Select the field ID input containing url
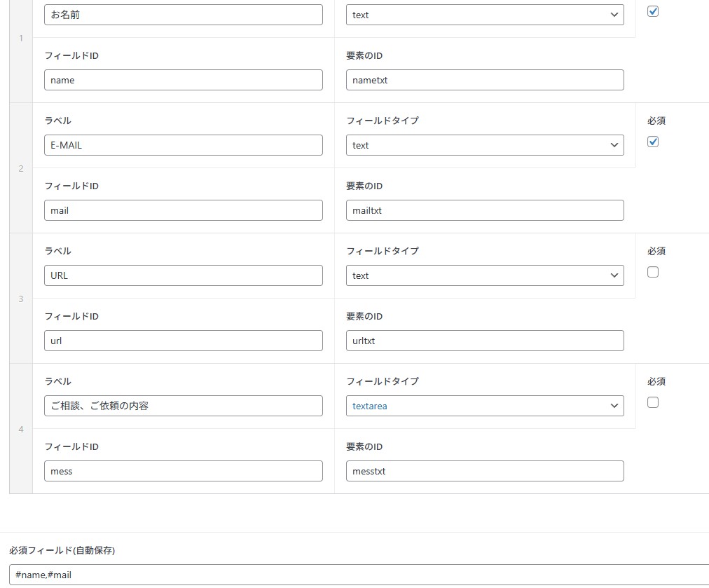Viewport: 709px width, 588px height. (183, 341)
